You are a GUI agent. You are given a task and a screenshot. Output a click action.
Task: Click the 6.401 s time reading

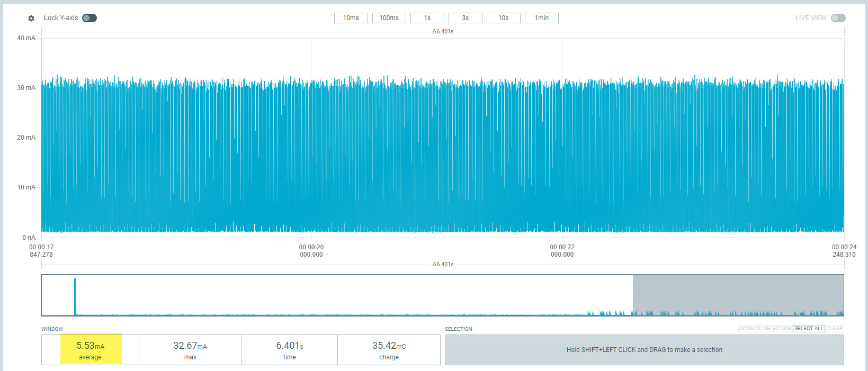[x=289, y=349]
